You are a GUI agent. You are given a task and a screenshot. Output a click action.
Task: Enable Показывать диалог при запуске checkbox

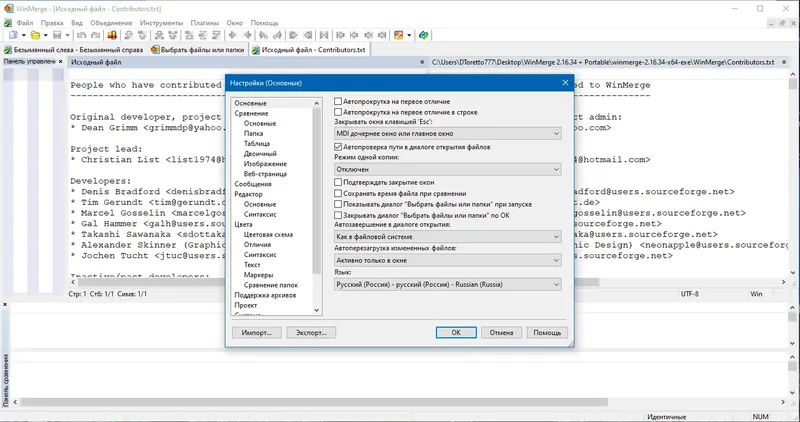[338, 204]
